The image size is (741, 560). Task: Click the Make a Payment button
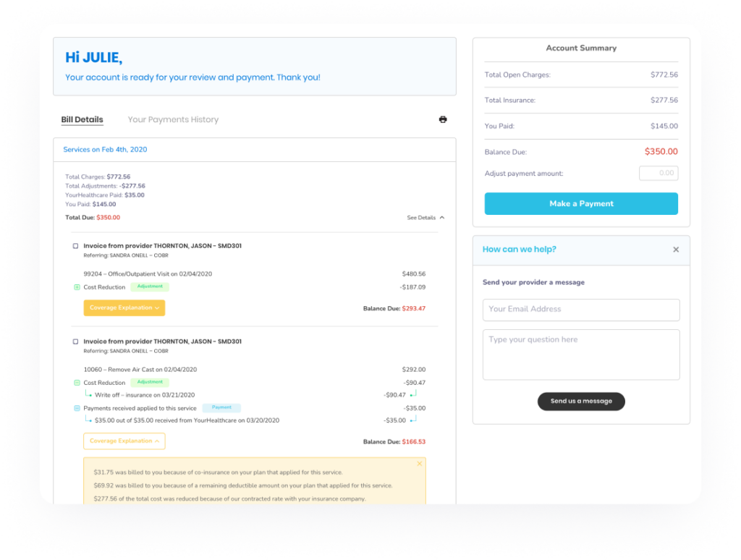pyautogui.click(x=581, y=203)
